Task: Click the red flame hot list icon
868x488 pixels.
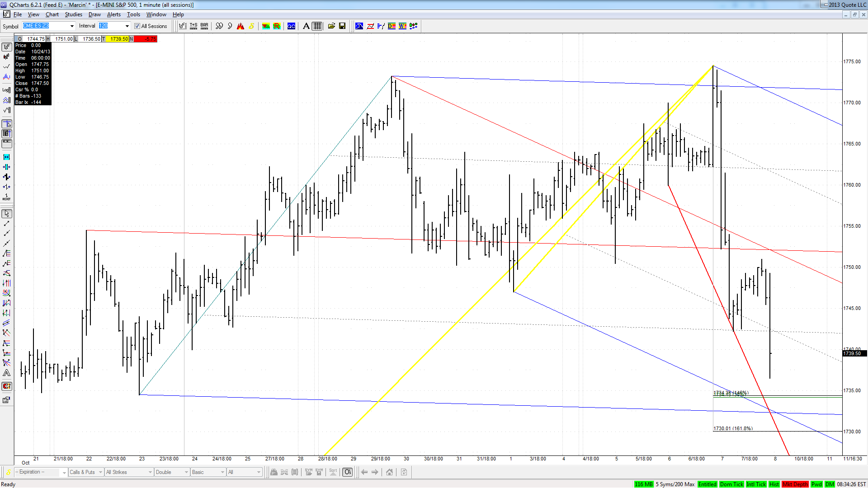Action: pyautogui.click(x=241, y=26)
